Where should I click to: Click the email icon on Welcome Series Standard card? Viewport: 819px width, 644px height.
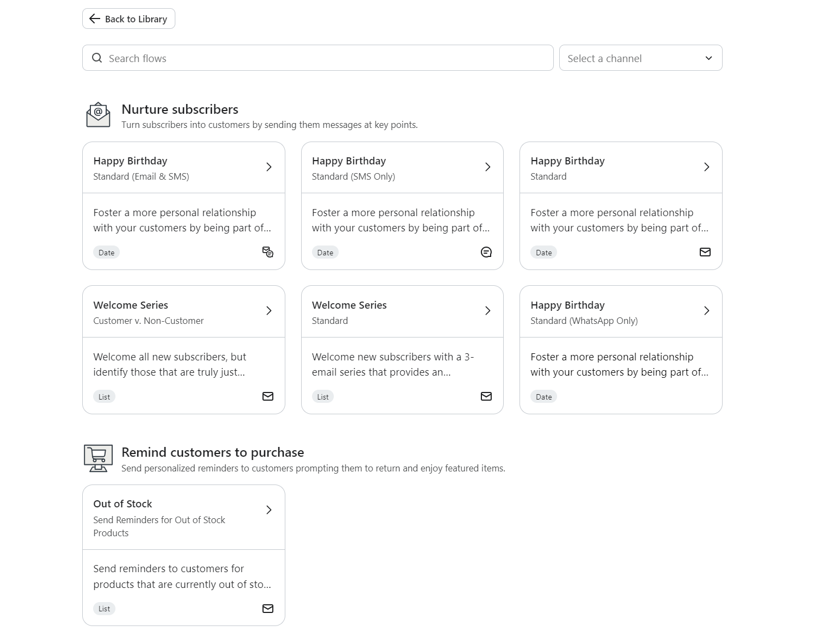coord(486,396)
